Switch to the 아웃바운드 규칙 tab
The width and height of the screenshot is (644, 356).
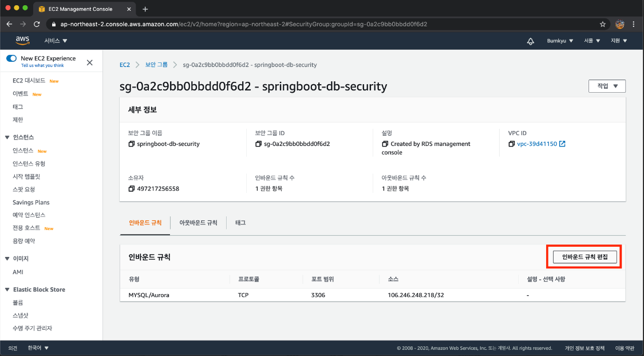[199, 223]
